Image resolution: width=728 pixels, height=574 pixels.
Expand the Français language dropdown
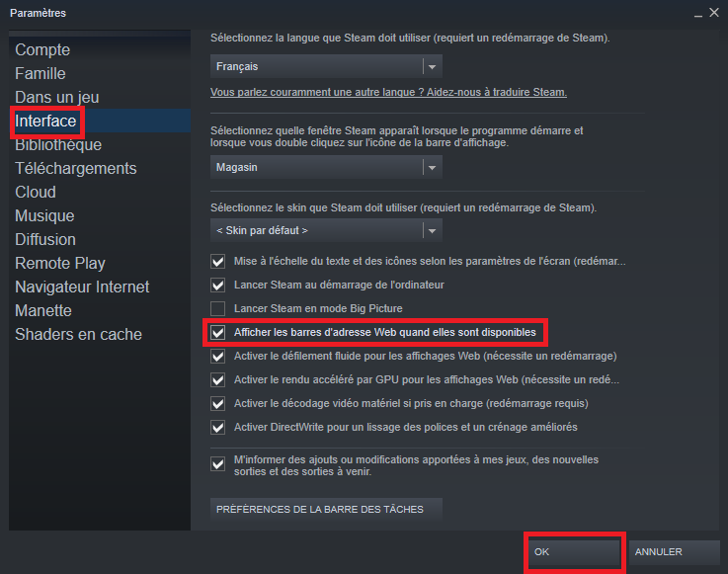pyautogui.click(x=326, y=66)
